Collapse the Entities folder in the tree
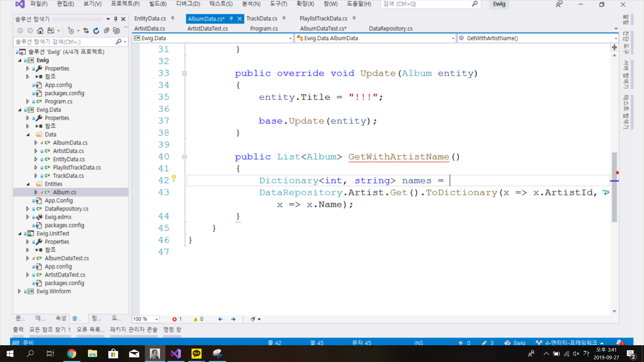 point(28,184)
